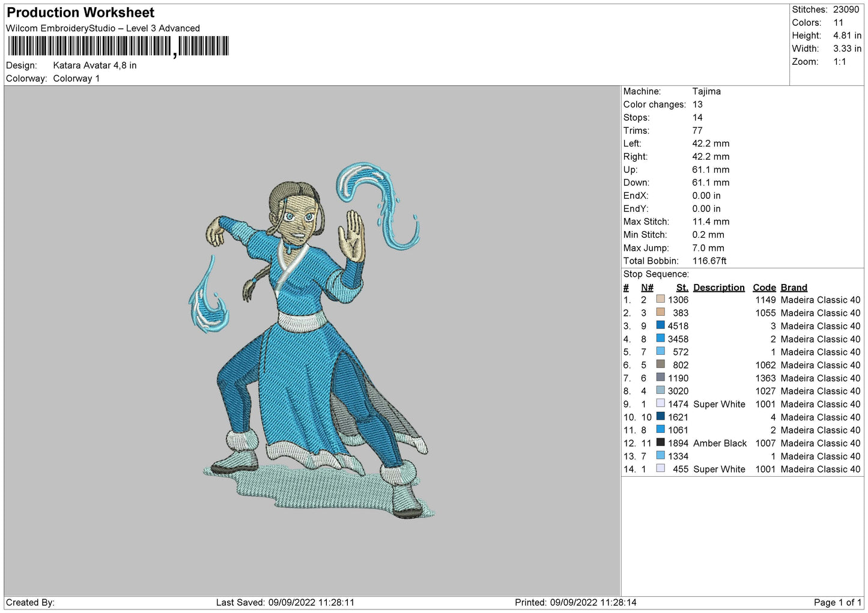868x613 pixels.
Task: Click the Colors value "11"
Action: [839, 23]
